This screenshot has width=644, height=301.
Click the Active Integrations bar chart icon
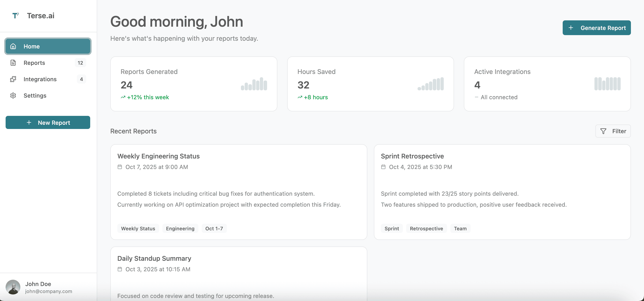607,84
